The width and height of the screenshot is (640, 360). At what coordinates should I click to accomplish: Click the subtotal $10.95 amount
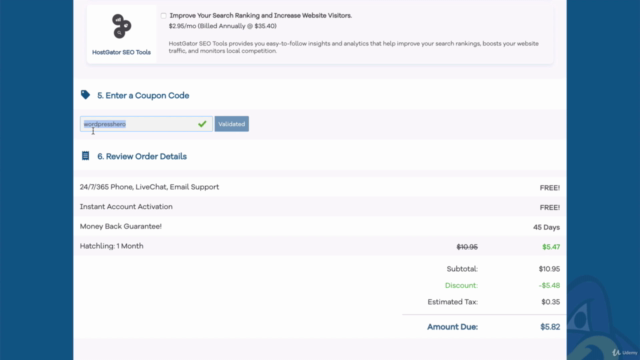[549, 269]
